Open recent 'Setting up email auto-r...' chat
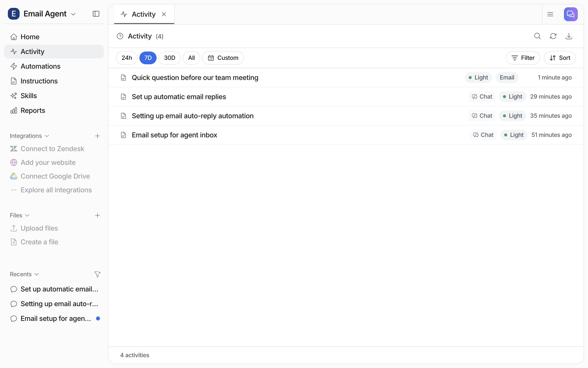The image size is (588, 368). pos(54,304)
